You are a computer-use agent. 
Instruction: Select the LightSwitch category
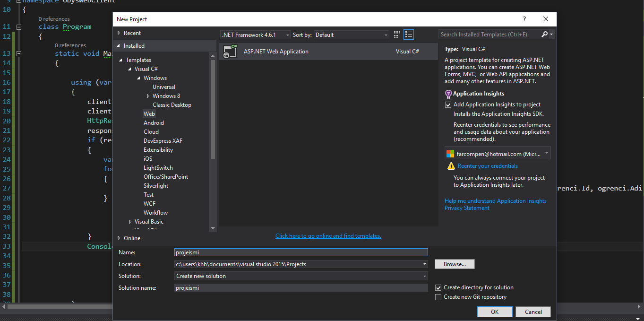point(158,168)
